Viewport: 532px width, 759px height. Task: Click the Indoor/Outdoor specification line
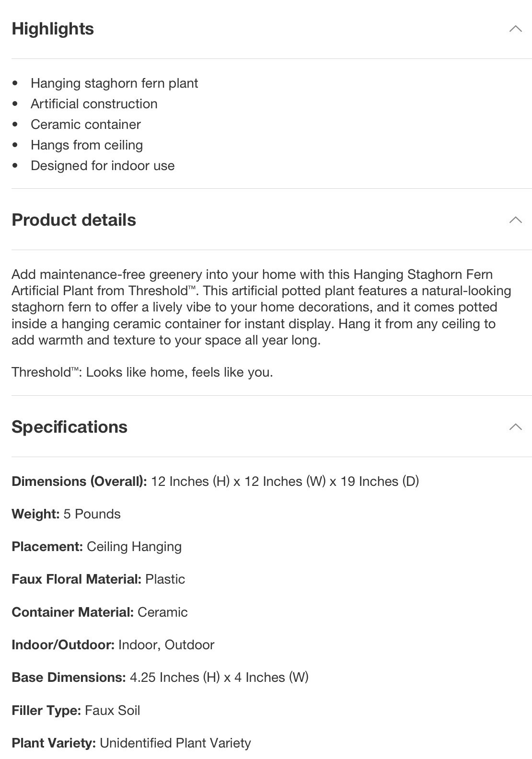pyautogui.click(x=113, y=645)
